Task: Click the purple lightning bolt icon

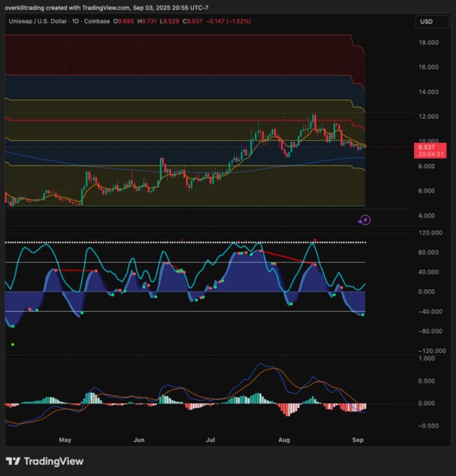Action: tap(365, 220)
